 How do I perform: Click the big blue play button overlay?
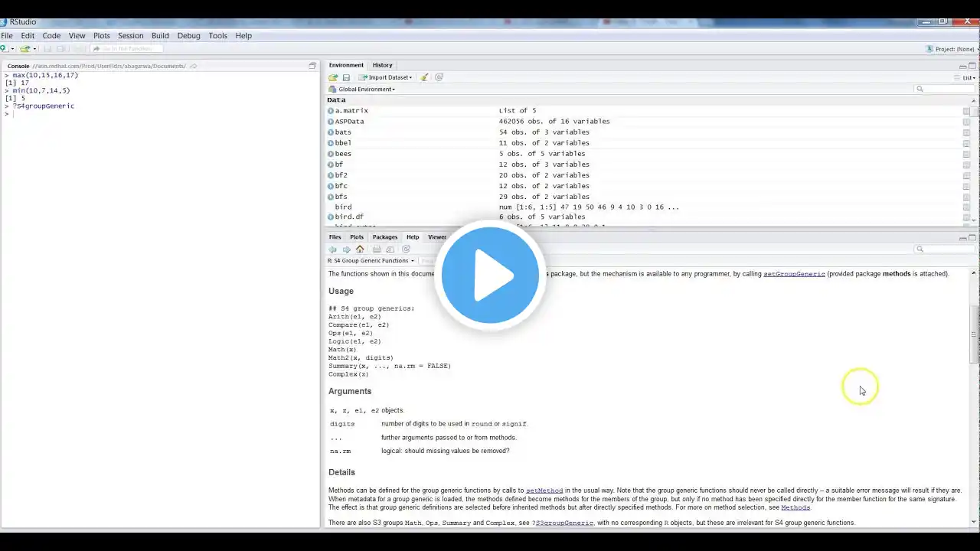tap(490, 275)
